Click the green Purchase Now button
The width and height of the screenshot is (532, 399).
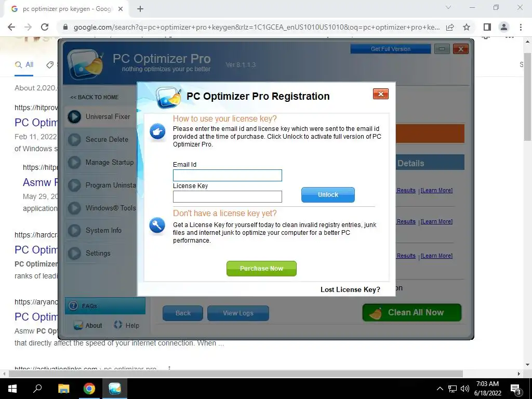coord(261,269)
